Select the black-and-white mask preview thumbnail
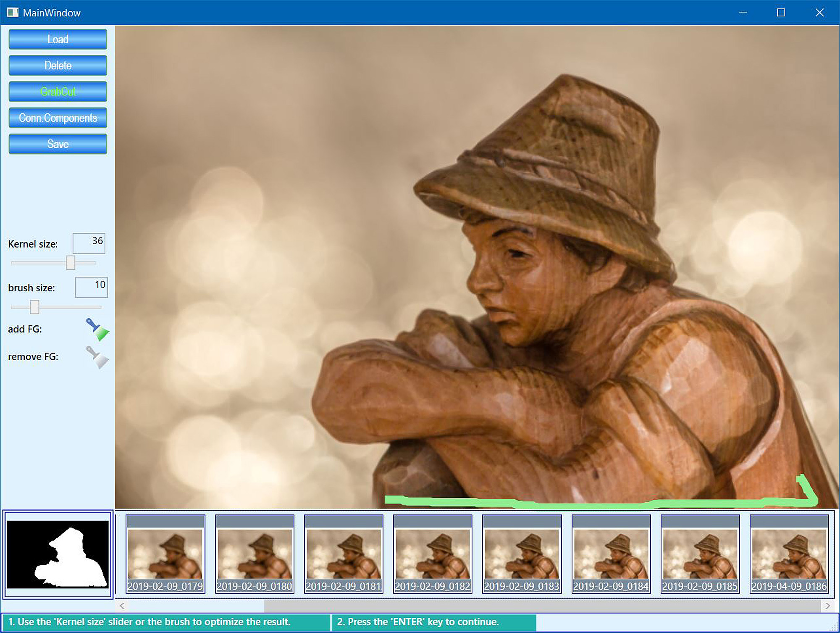Image resolution: width=840 pixels, height=633 pixels. coord(58,554)
